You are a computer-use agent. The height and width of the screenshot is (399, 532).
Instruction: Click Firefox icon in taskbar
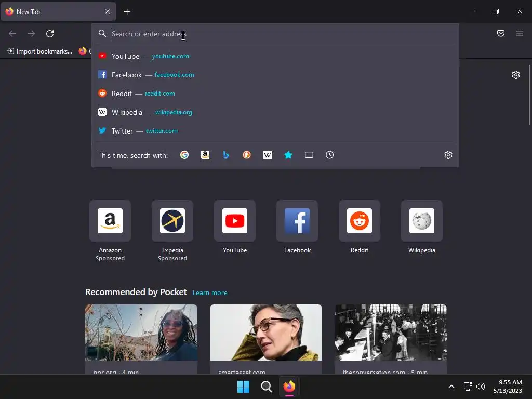click(x=289, y=387)
